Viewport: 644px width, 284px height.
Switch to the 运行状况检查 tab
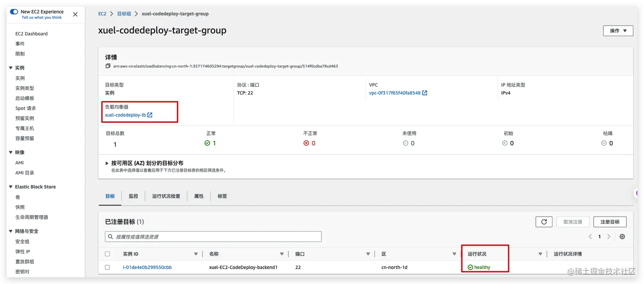pyautogui.click(x=166, y=196)
